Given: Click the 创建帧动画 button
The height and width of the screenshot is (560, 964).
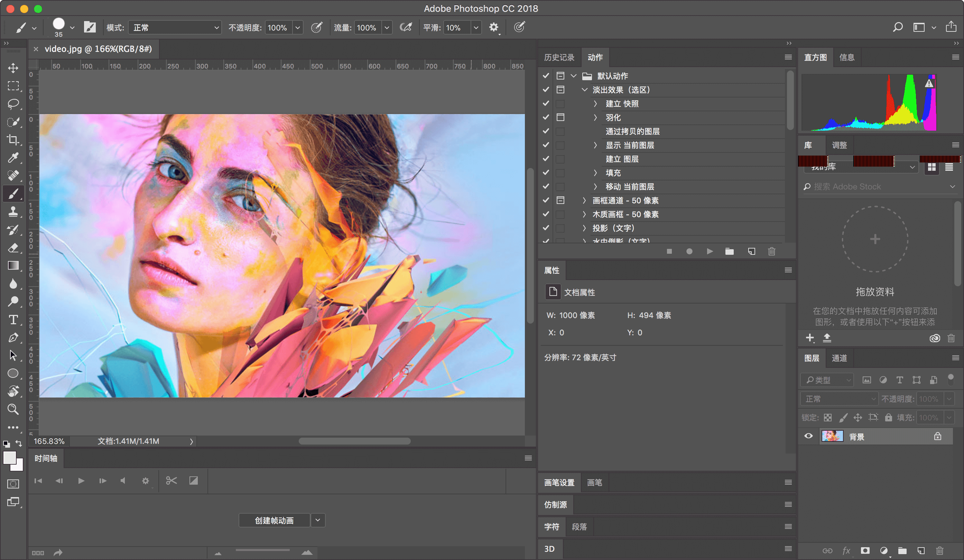Looking at the screenshot, I should click(274, 520).
